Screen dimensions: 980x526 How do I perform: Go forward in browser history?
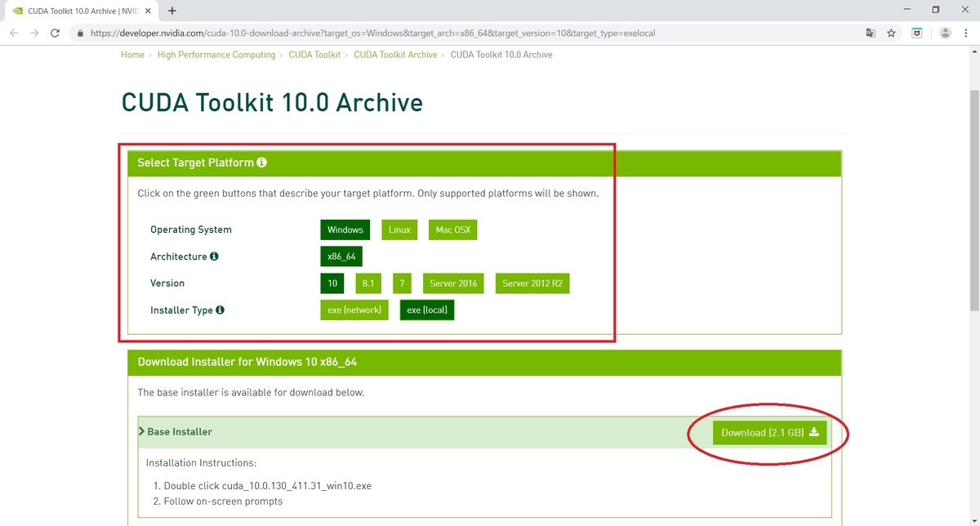[x=34, y=33]
